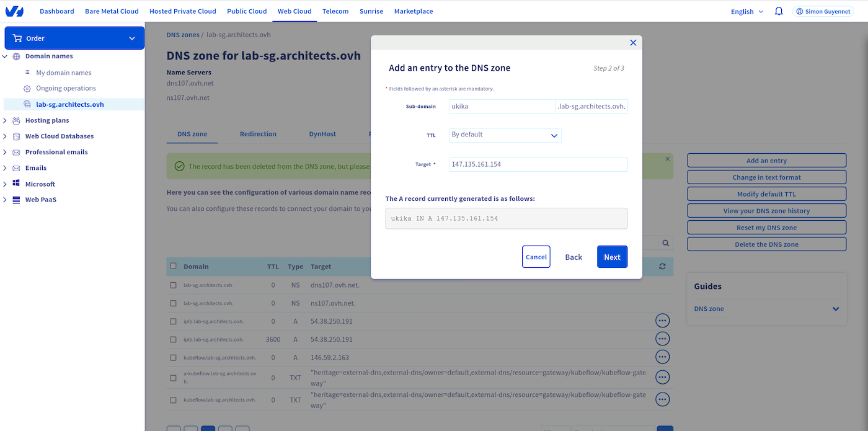Click the Sub-domain input field containing ukika

tap(502, 106)
